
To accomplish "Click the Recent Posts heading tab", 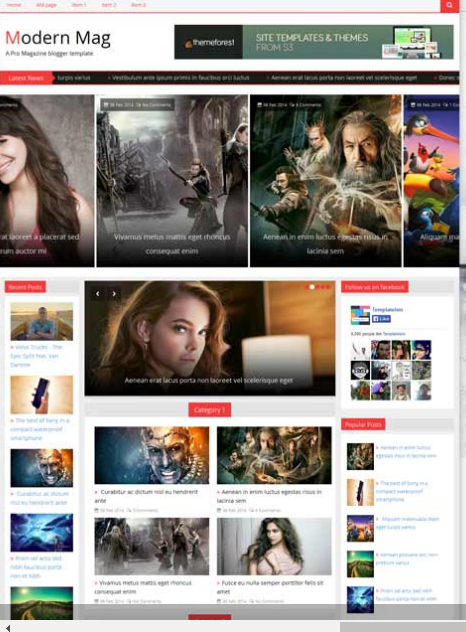I will click(x=25, y=287).
